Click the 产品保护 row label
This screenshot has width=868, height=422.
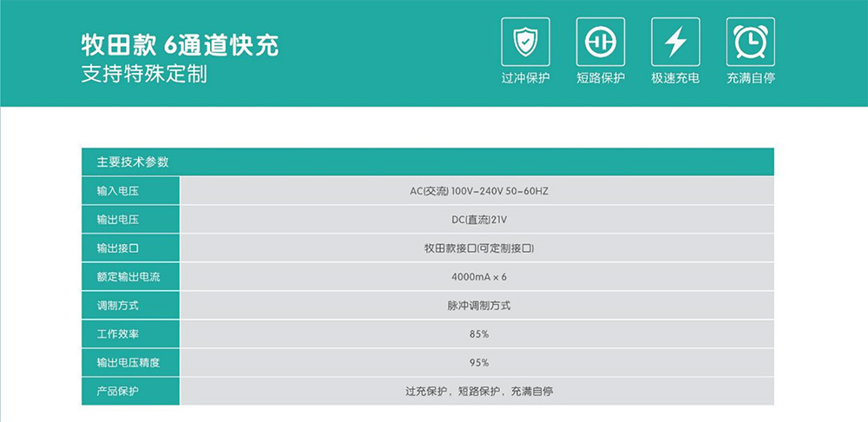117,392
